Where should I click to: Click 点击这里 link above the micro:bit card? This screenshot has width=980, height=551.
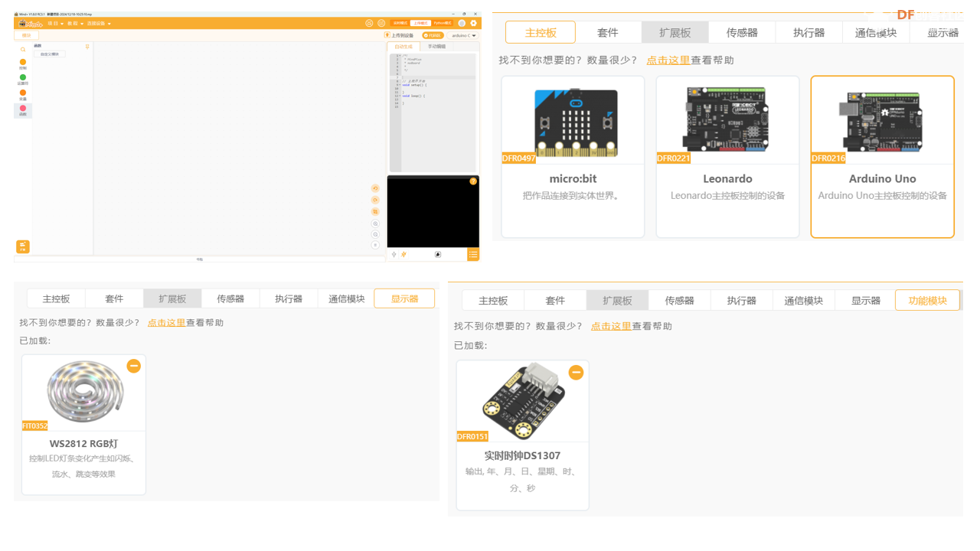pos(668,60)
